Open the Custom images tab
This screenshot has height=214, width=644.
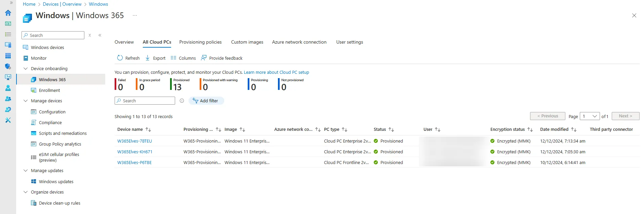pos(247,42)
